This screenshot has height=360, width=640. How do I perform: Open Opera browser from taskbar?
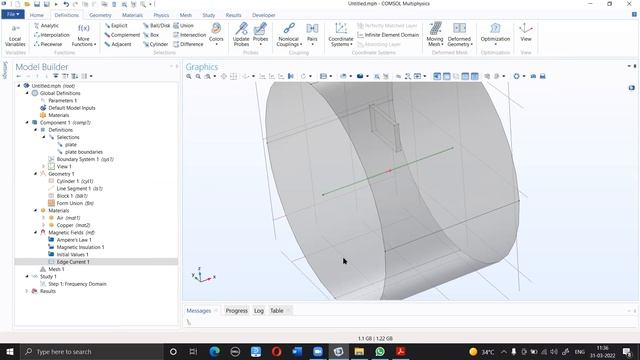(x=276, y=351)
